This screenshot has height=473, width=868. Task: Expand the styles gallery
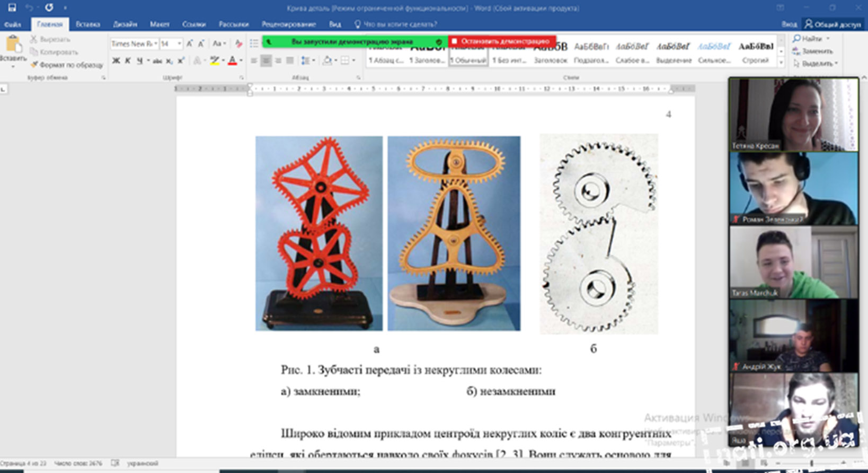click(x=781, y=63)
